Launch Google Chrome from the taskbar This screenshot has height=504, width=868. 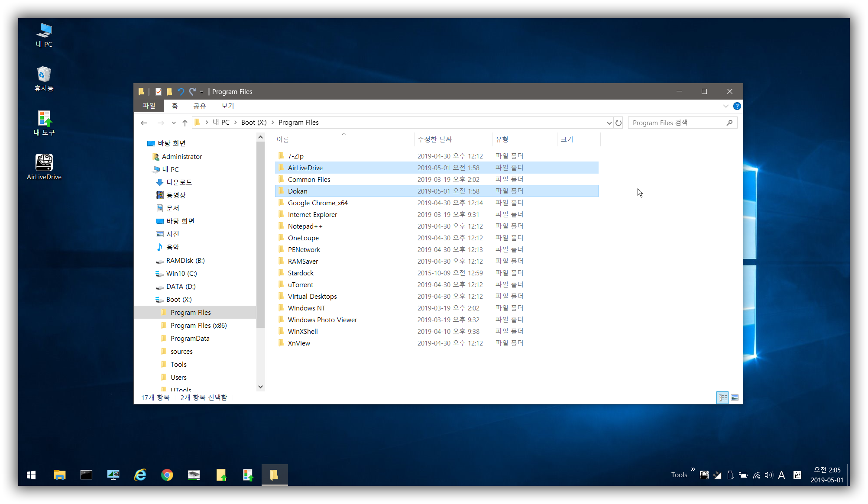(x=167, y=475)
